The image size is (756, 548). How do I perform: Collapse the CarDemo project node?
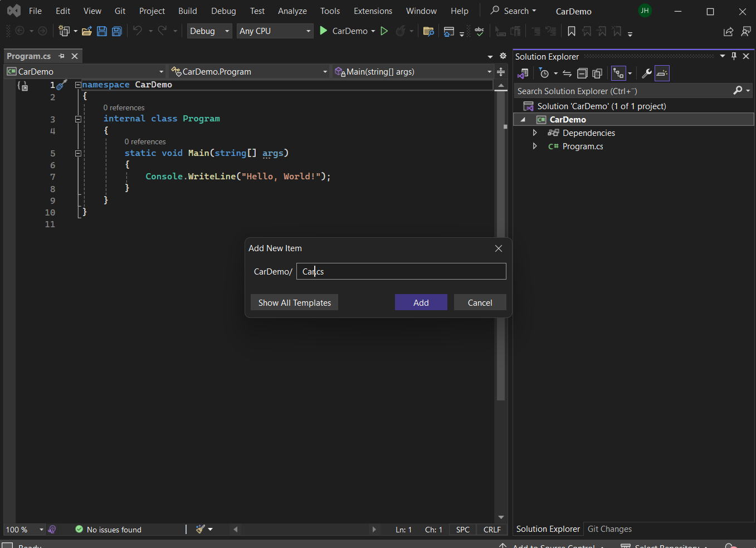[x=523, y=120]
